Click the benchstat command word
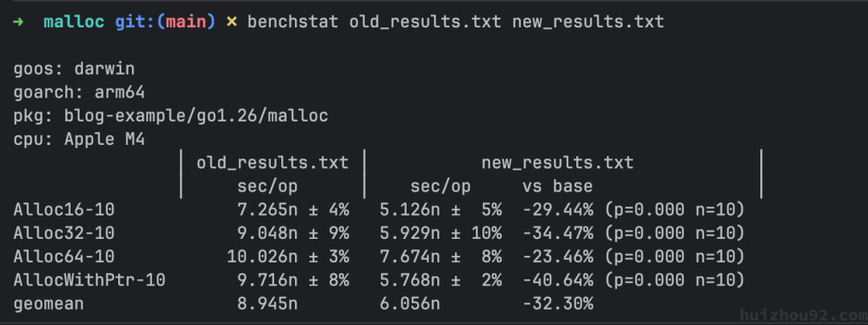Viewport: 868px width, 325px height. click(x=293, y=22)
